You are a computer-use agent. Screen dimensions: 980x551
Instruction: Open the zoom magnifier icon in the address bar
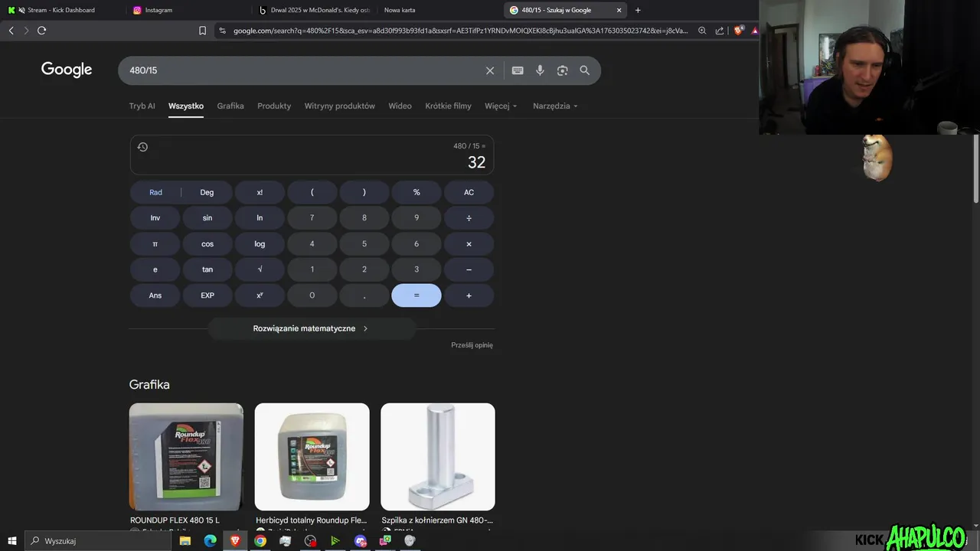click(x=702, y=31)
